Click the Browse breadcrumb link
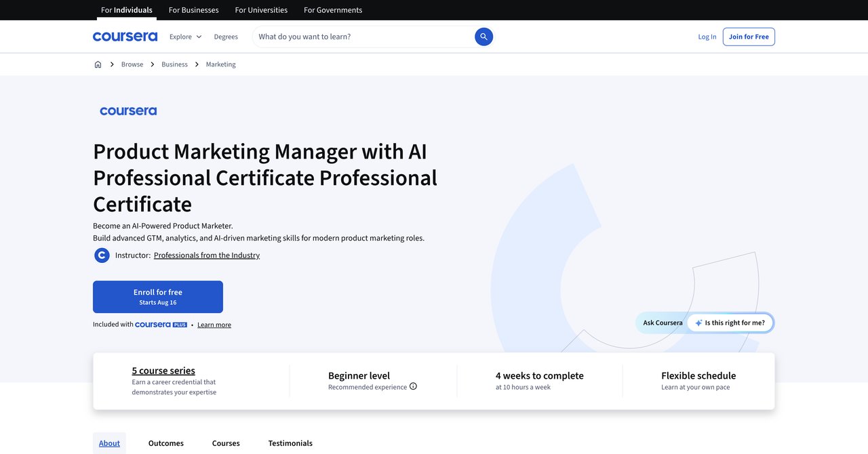The image size is (868, 454). (132, 64)
